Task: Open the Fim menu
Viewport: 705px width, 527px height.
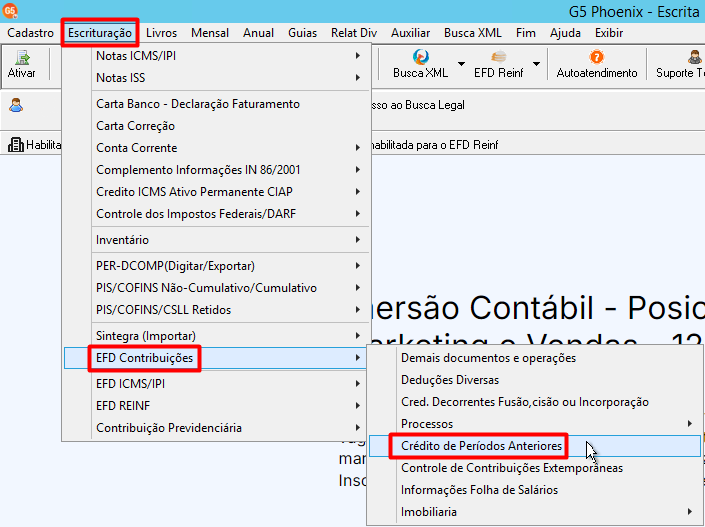Action: 526,33
